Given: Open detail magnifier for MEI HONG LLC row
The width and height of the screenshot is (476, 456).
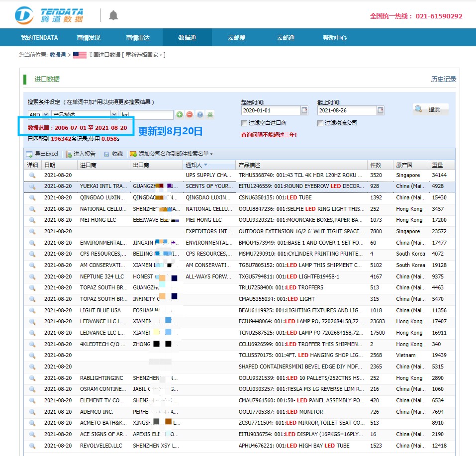Looking at the screenshot, I should [x=32, y=220].
